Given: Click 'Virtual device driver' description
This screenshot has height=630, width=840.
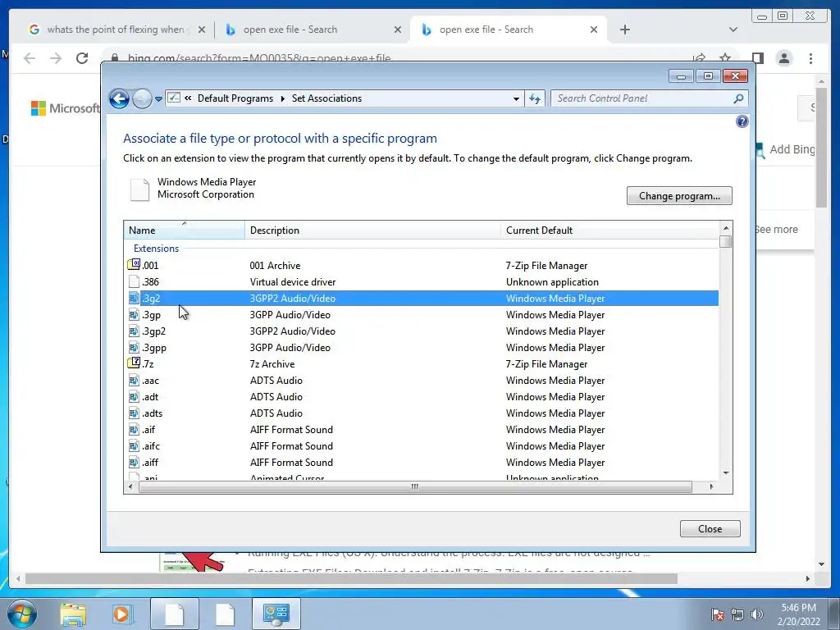Looking at the screenshot, I should (293, 282).
